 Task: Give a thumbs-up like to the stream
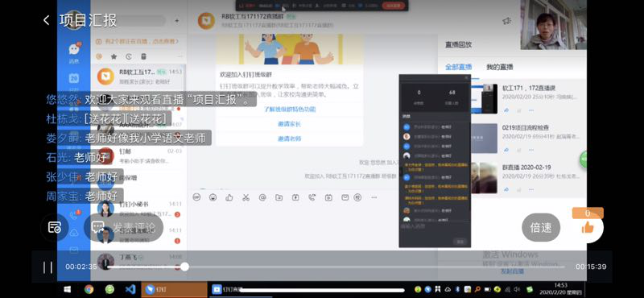pyautogui.click(x=588, y=227)
